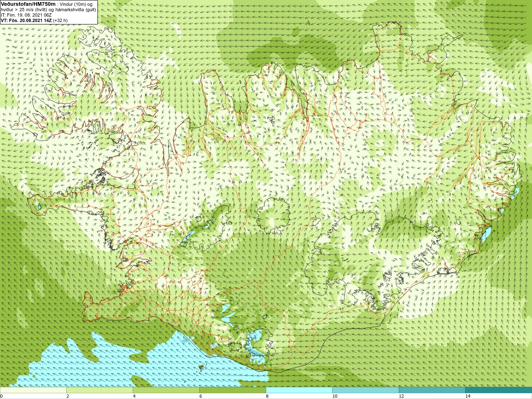Viewport: 532px width, 399px height.
Task: Click the scale label '4'
Action: tap(134, 396)
